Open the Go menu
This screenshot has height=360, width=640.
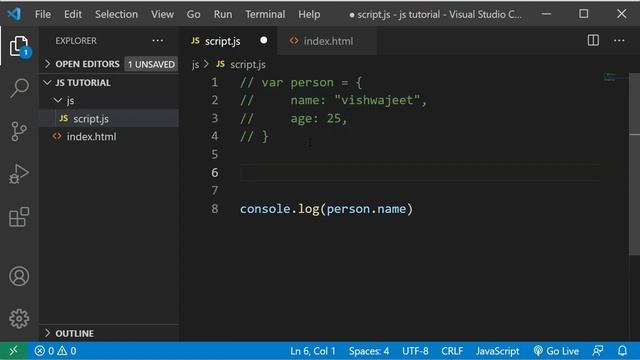(193, 14)
